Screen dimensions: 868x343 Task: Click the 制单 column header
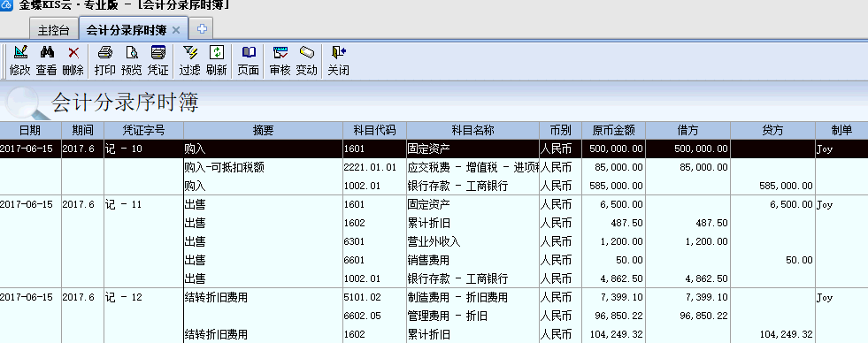pos(841,131)
